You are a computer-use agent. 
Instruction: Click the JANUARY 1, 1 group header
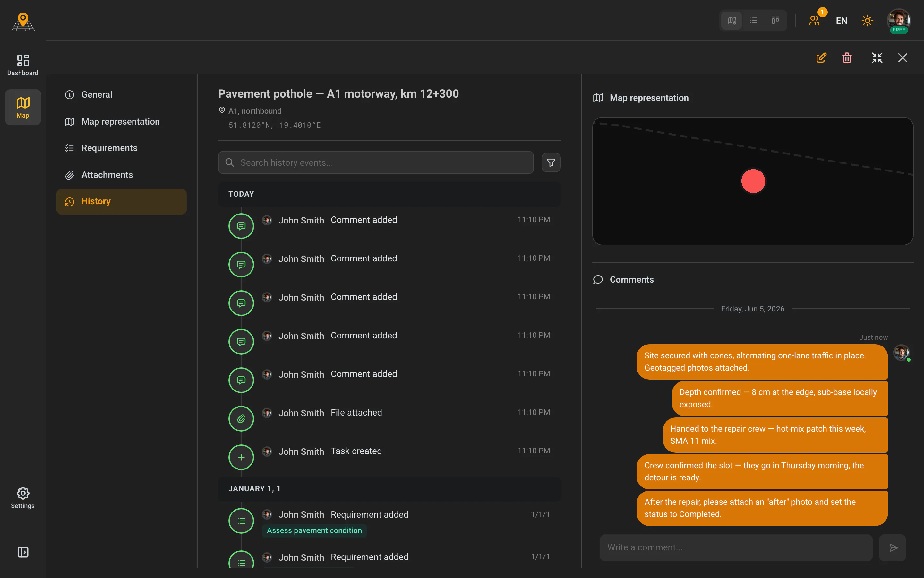click(x=389, y=488)
